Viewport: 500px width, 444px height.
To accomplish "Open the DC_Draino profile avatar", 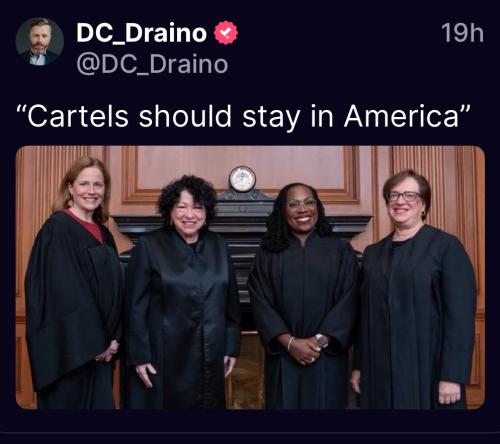I will click(x=40, y=41).
